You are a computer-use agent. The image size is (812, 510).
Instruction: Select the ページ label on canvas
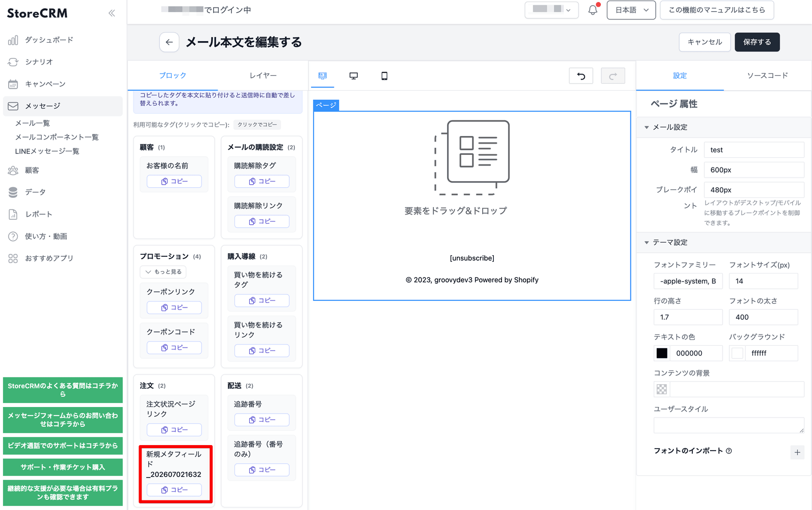click(326, 105)
